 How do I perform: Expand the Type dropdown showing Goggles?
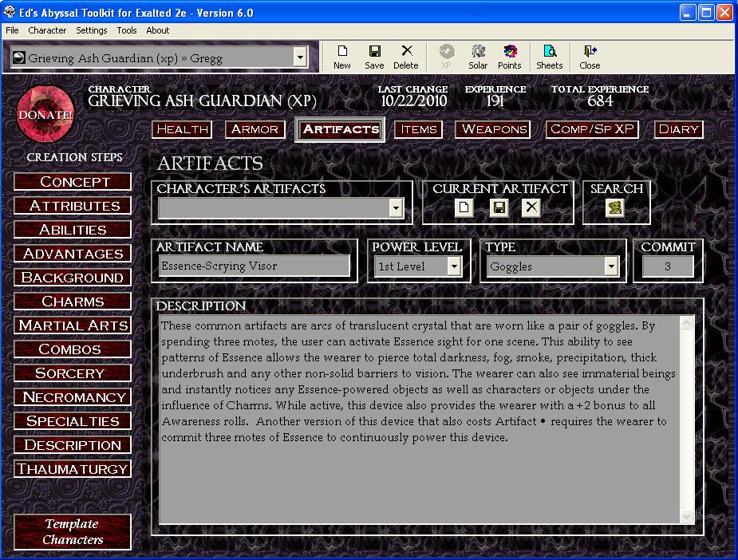point(611,266)
